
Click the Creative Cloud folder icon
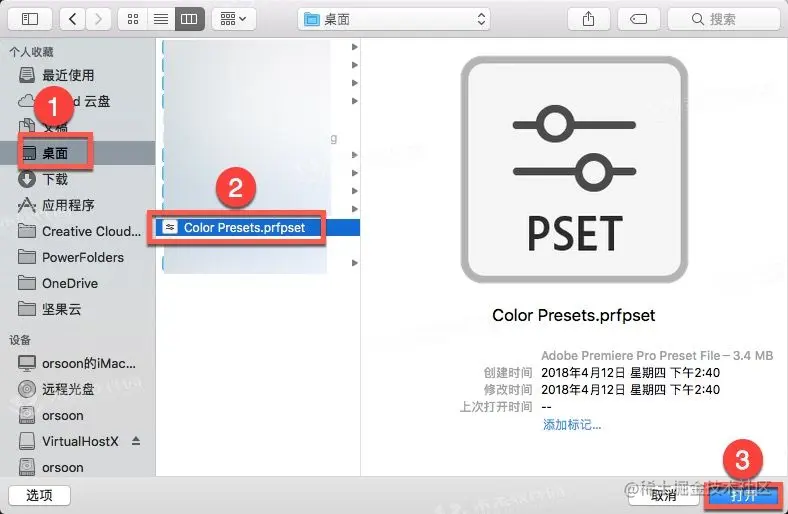pos(27,231)
